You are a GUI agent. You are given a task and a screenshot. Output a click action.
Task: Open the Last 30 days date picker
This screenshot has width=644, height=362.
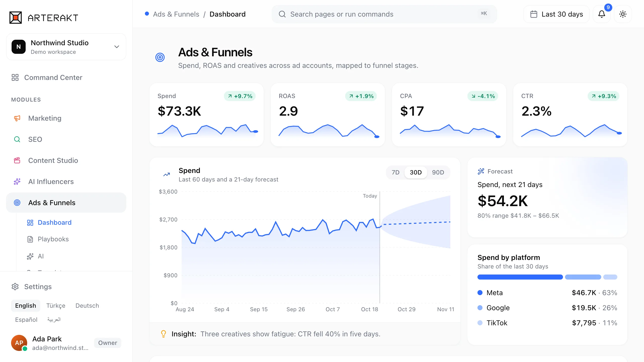click(x=556, y=14)
